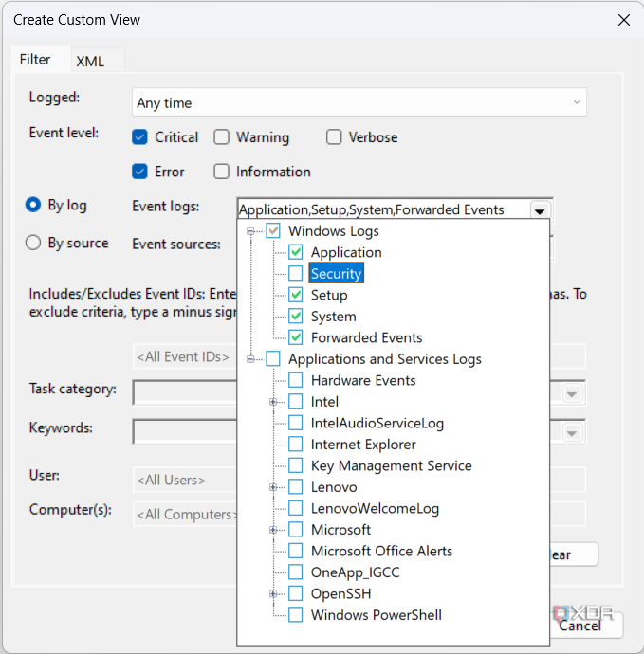Viewport: 644px width, 654px height.
Task: Uncheck the Setup log checkbox
Action: [296, 295]
